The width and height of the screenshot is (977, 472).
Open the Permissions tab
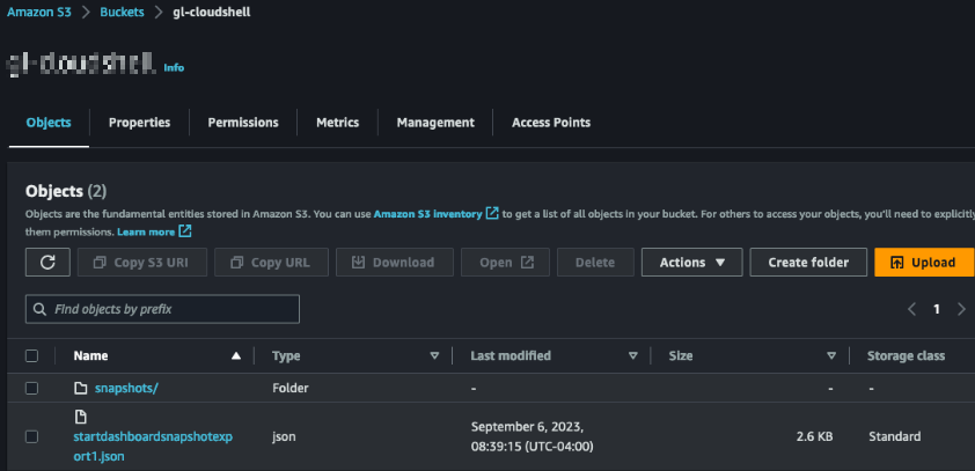[243, 123]
